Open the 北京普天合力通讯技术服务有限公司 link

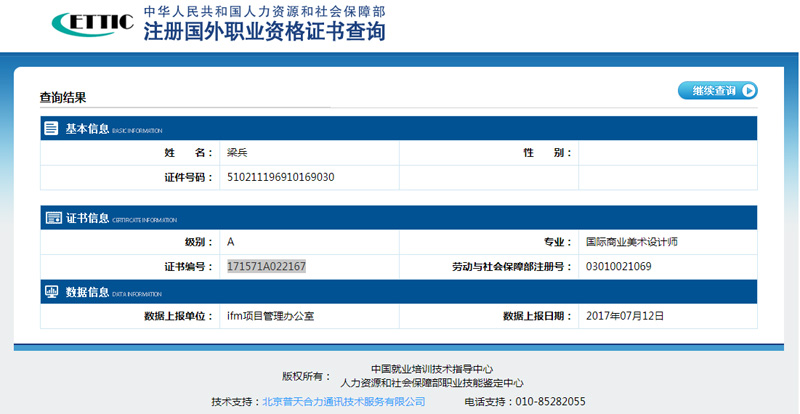(x=343, y=401)
